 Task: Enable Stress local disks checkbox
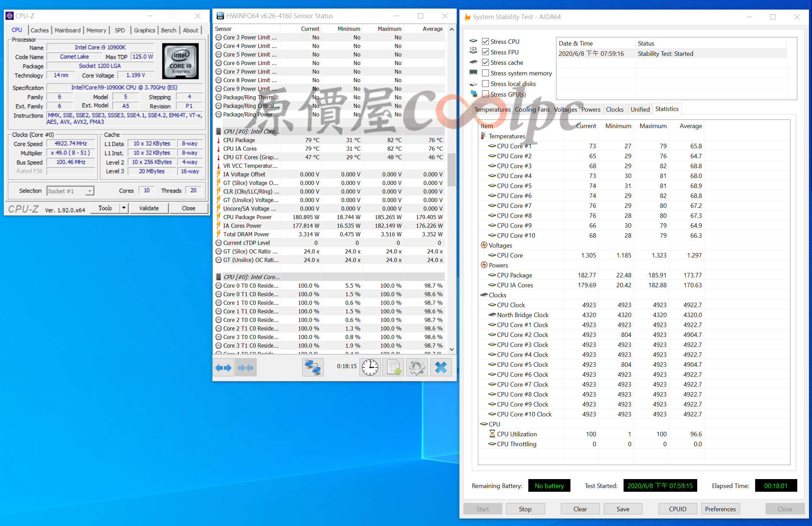click(x=485, y=84)
